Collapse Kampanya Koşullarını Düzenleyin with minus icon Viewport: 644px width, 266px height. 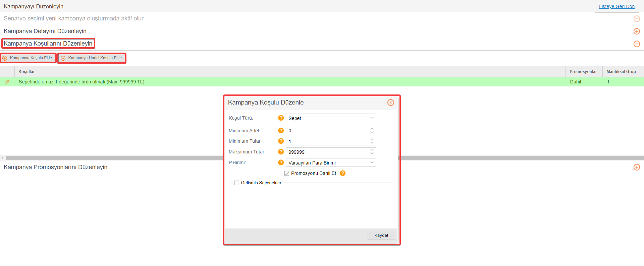(637, 44)
